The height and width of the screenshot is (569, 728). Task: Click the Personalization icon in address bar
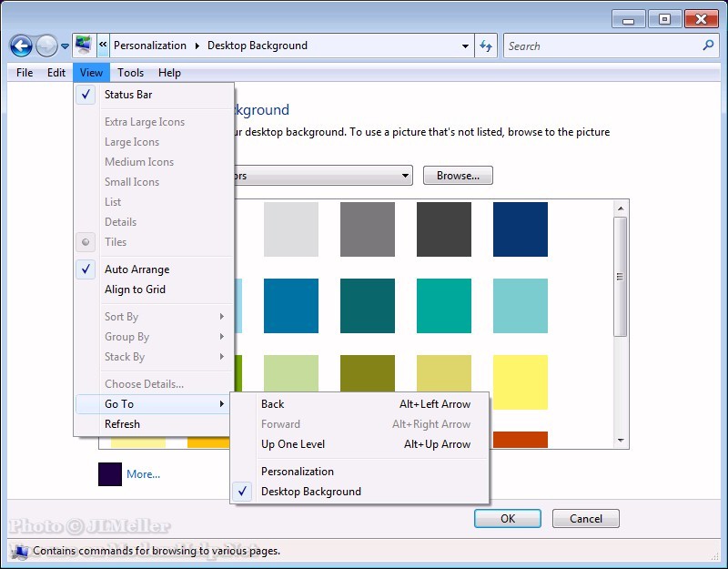coord(84,46)
